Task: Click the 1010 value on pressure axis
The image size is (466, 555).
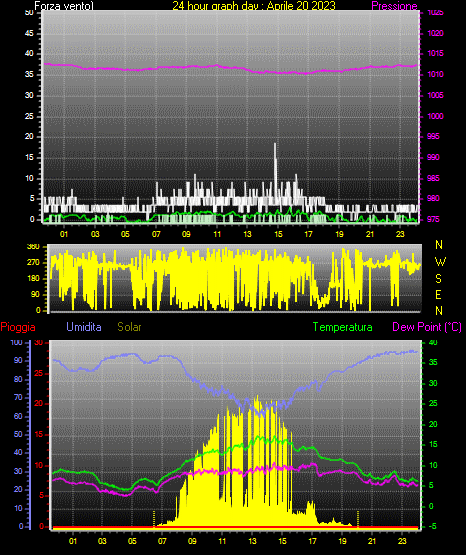Action: tap(435, 74)
